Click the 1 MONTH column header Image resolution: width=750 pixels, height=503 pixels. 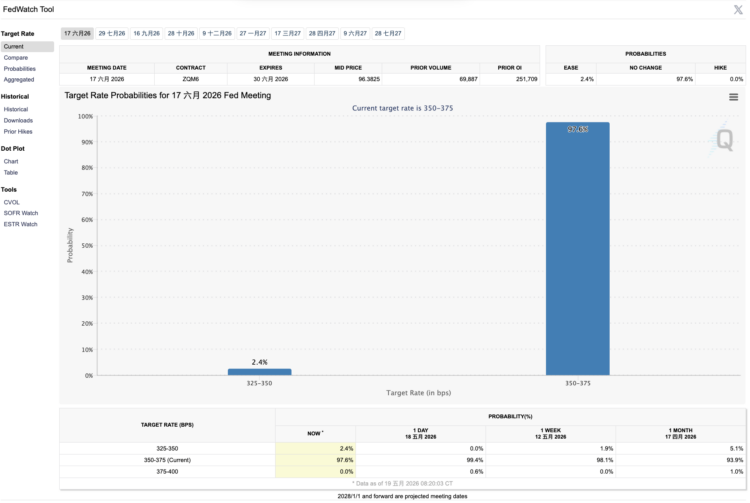[x=681, y=434]
